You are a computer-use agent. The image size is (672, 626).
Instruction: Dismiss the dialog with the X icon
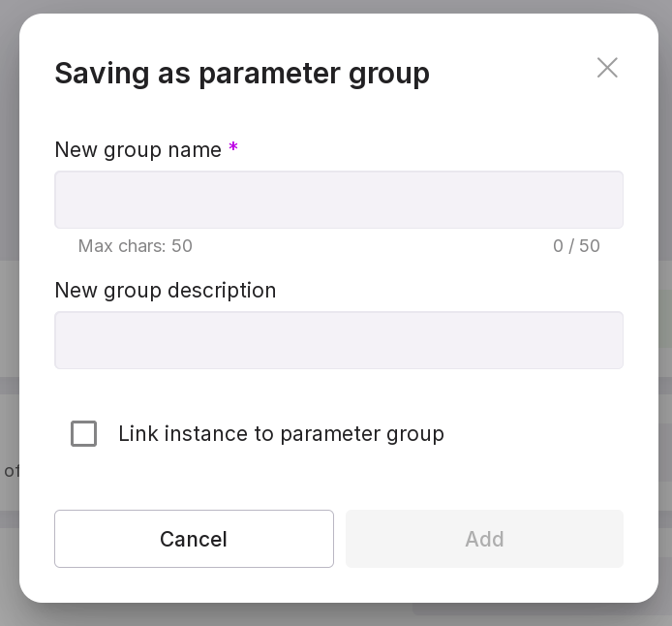click(x=607, y=68)
